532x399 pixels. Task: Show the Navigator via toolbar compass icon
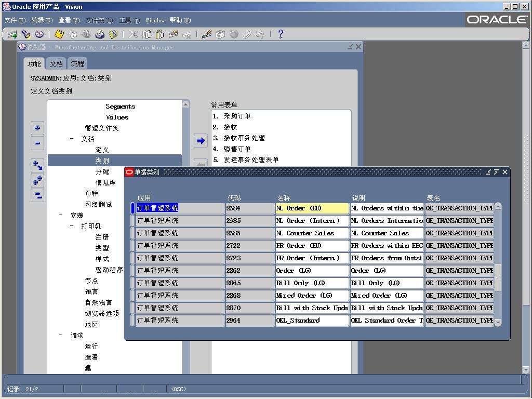(39, 34)
